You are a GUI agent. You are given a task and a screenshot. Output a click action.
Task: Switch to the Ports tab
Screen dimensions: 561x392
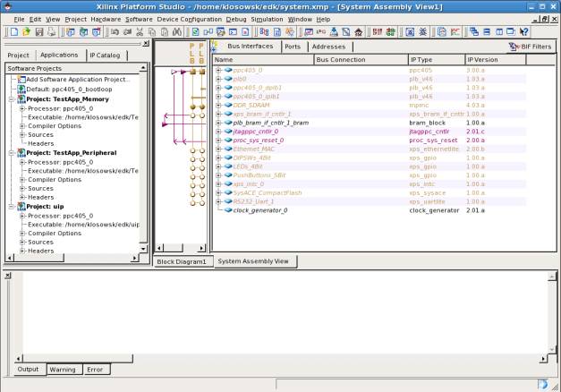[292, 46]
